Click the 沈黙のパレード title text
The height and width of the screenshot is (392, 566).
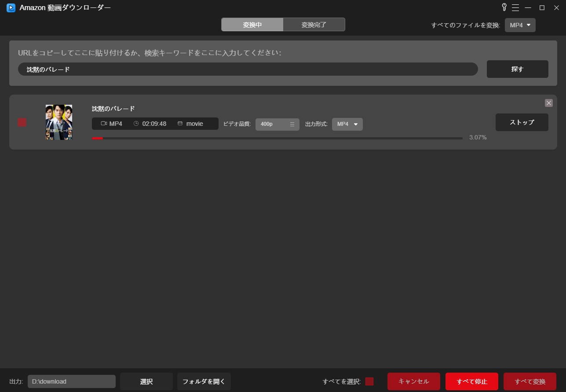click(x=113, y=109)
